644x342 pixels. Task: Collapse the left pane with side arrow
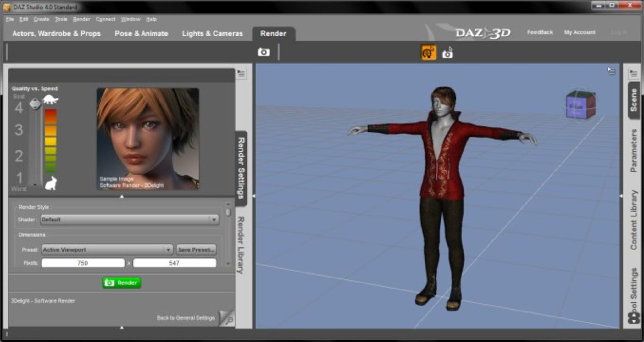coord(253,196)
